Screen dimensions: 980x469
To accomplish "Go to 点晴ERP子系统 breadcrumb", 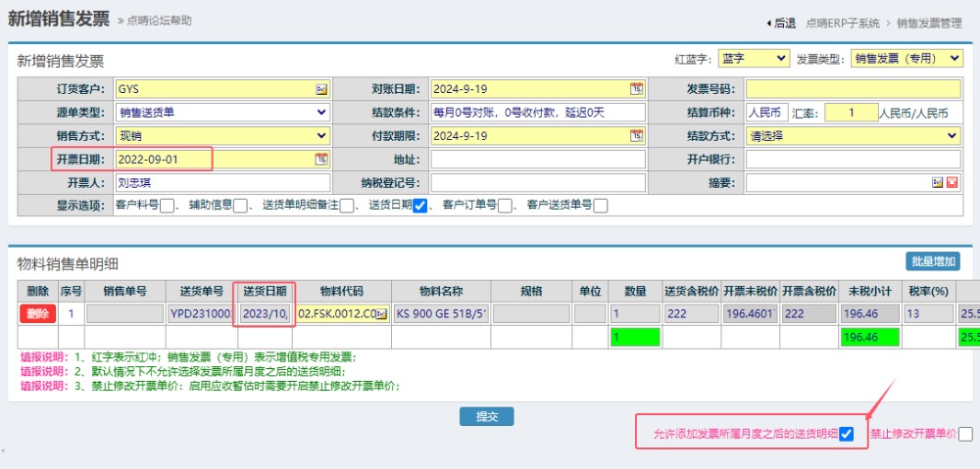I will point(841,23).
